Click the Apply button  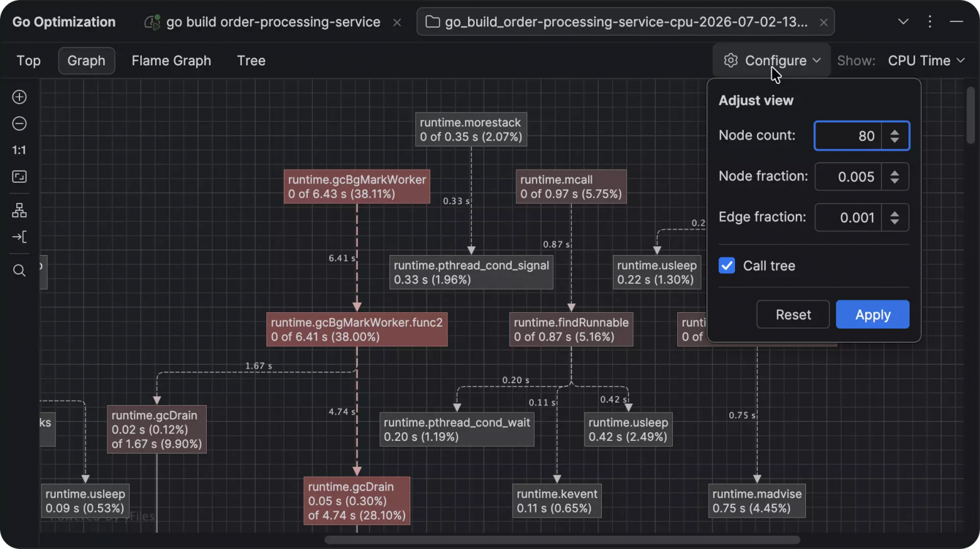[873, 315]
